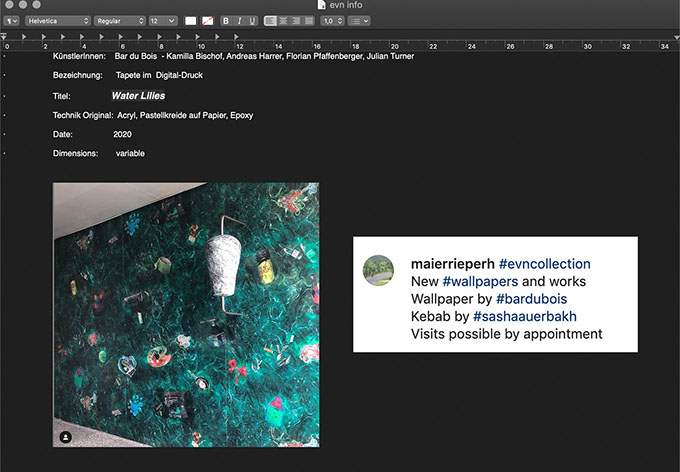Align text right
The width and height of the screenshot is (680, 472).
coord(296,21)
